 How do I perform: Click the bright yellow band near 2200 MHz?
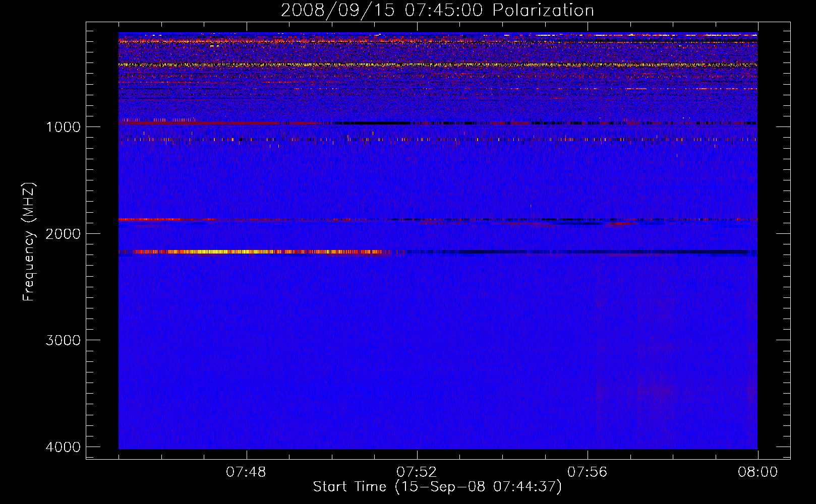255,251
